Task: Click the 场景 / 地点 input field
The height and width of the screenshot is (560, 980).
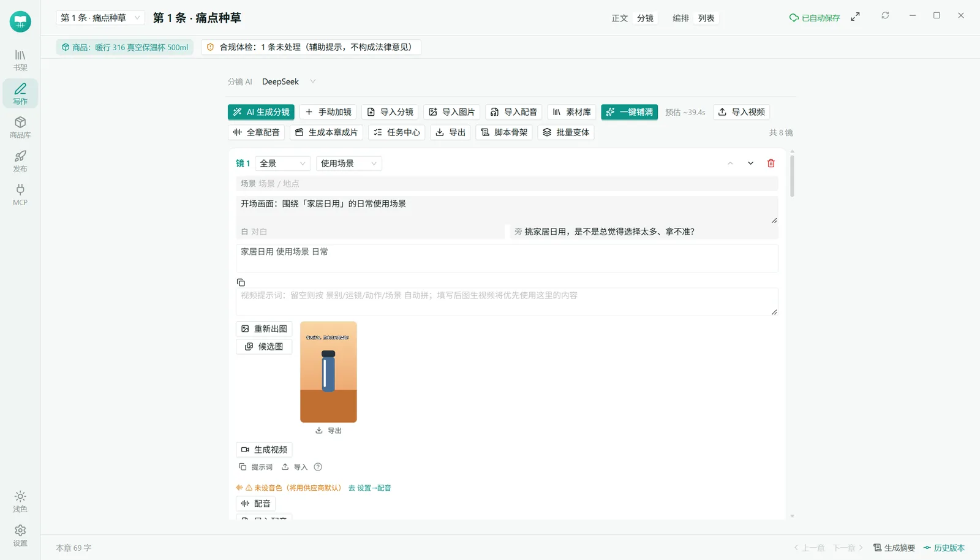Action: point(507,184)
